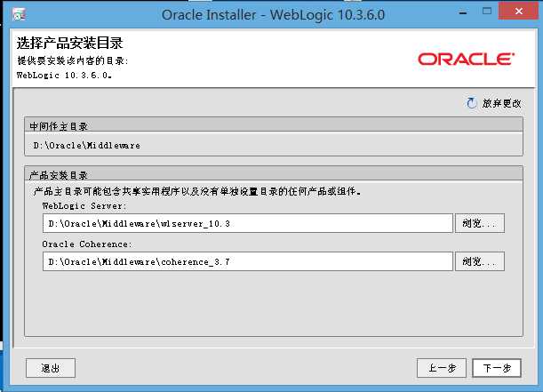Click the 放弃更改 discard changes refresh icon
Image resolution: width=543 pixels, height=392 pixels.
click(471, 103)
